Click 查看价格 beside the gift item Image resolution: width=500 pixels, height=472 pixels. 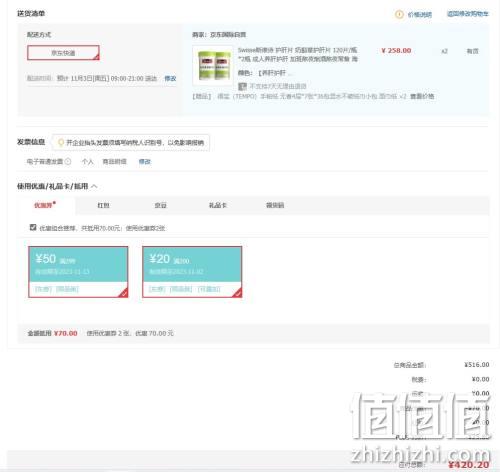pos(422,96)
